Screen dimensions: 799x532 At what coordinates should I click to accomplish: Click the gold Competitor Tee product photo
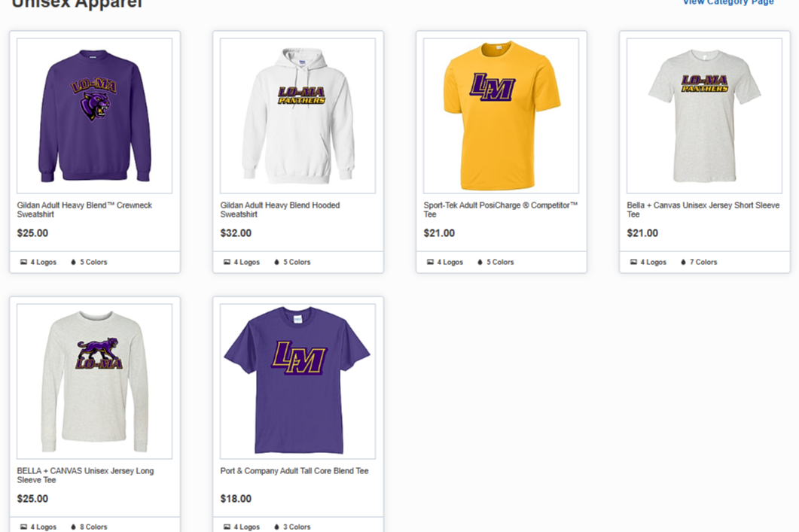(x=500, y=114)
